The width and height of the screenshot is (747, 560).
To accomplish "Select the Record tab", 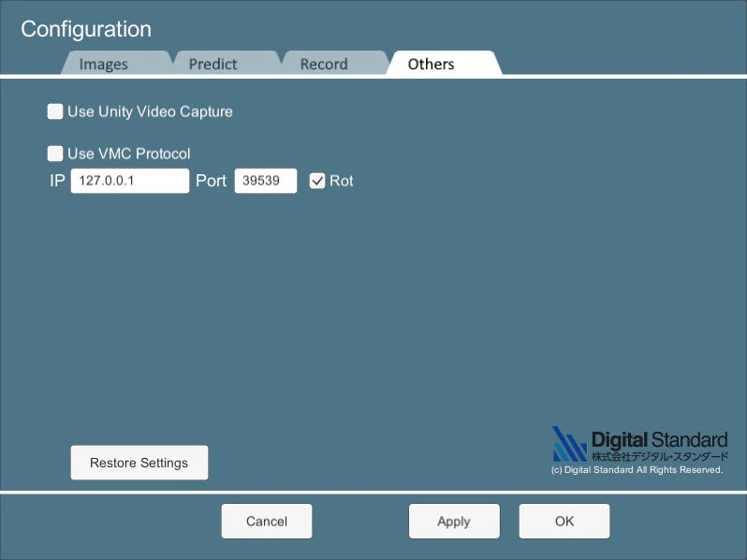I will pos(335,64).
